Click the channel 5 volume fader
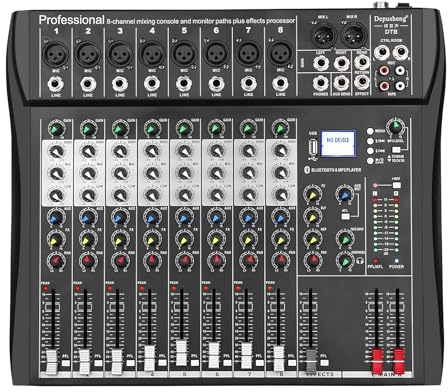 (x=181, y=353)
